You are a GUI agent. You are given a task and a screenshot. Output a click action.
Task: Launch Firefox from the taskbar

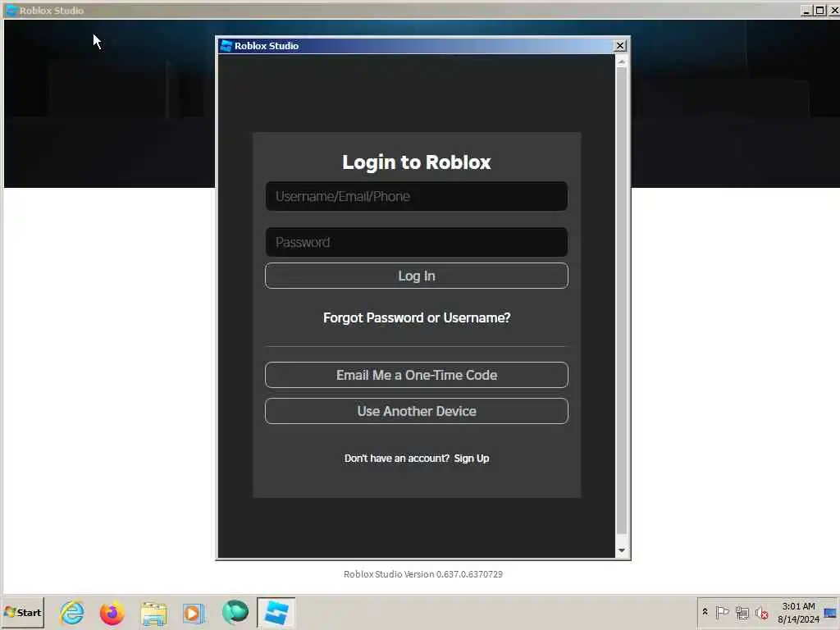pos(112,613)
